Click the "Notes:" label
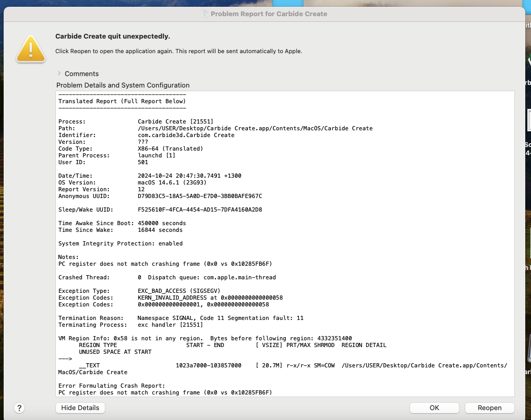The image size is (531, 420). point(68,257)
